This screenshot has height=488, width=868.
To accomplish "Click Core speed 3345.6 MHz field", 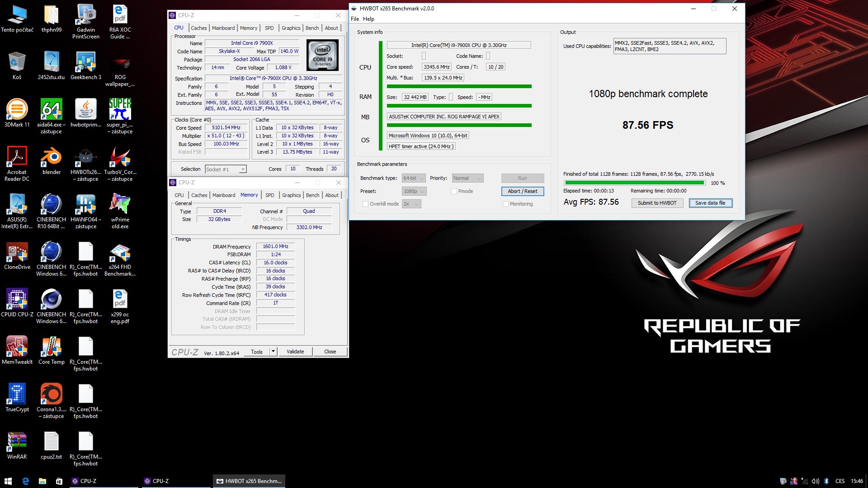I will tap(437, 67).
